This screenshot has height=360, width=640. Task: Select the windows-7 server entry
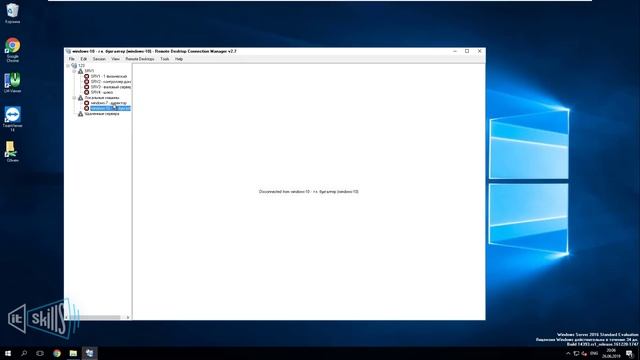tap(109, 103)
